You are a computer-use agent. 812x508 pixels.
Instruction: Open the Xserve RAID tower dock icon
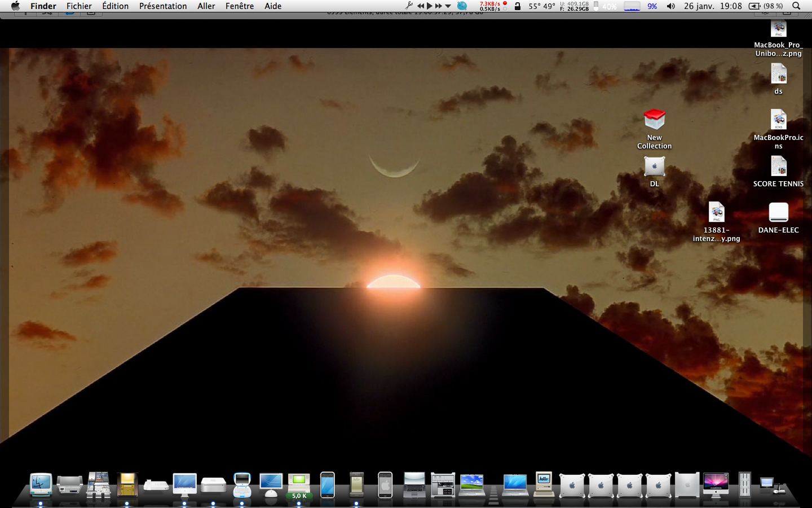click(x=744, y=484)
